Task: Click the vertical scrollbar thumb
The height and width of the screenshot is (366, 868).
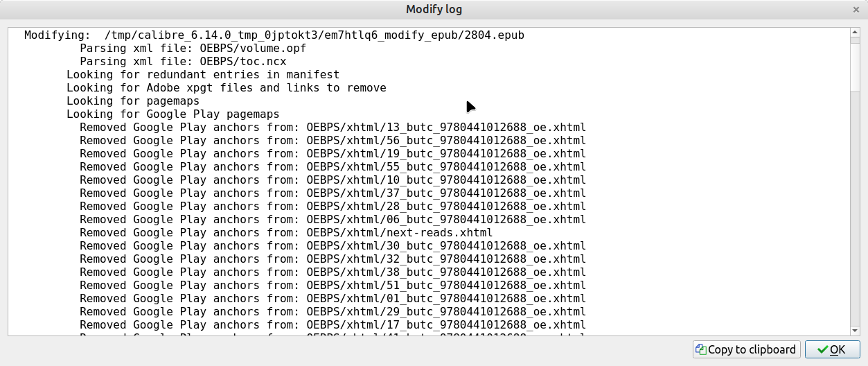Action: click(854, 64)
